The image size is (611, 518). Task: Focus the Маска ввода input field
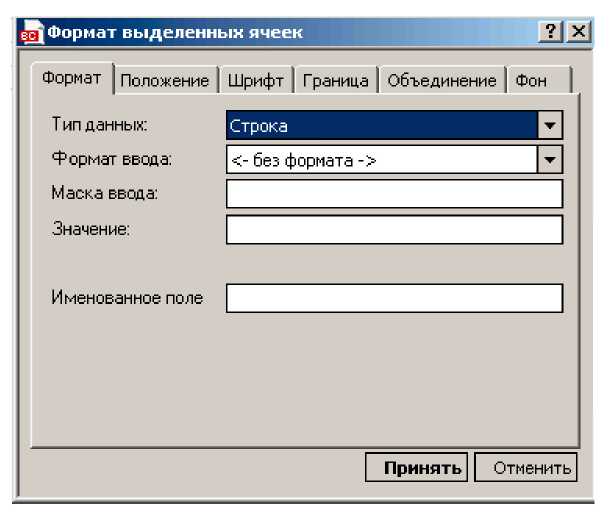point(394,194)
